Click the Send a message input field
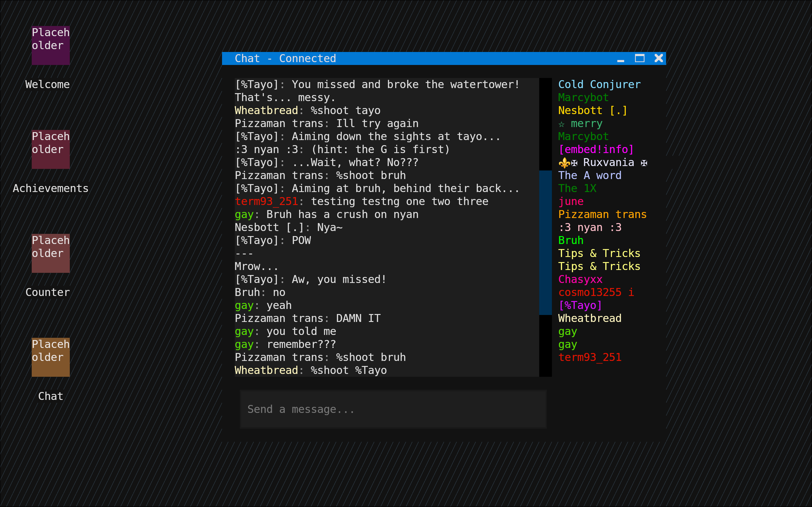The image size is (812, 507). [x=393, y=409]
